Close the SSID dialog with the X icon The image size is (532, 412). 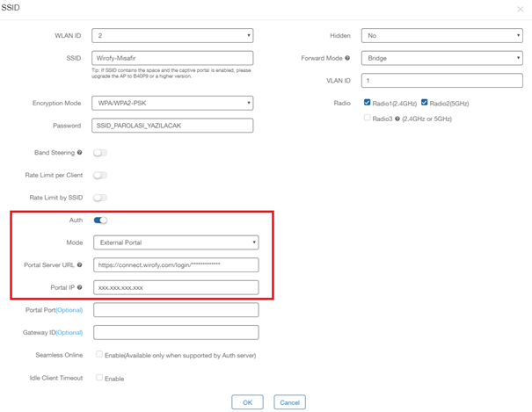(x=520, y=9)
